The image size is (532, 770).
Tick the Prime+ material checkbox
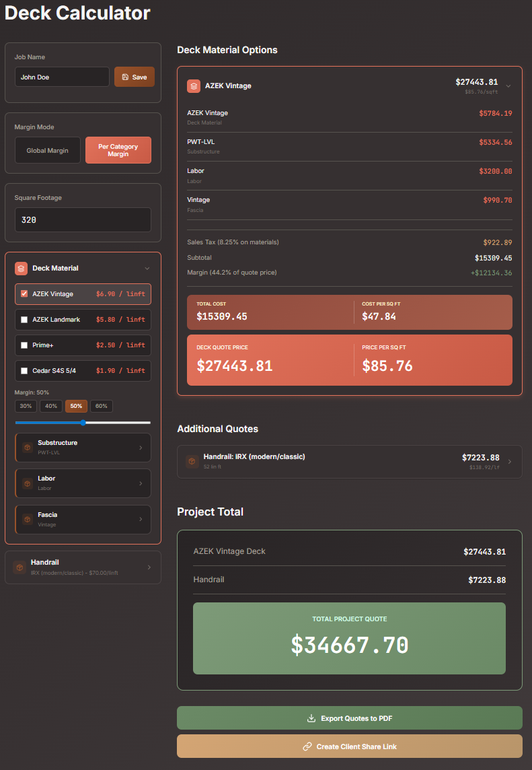pyautogui.click(x=24, y=345)
